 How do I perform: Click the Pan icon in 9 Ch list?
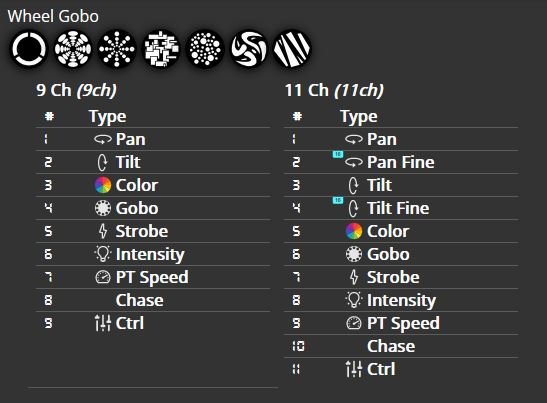tap(103, 139)
